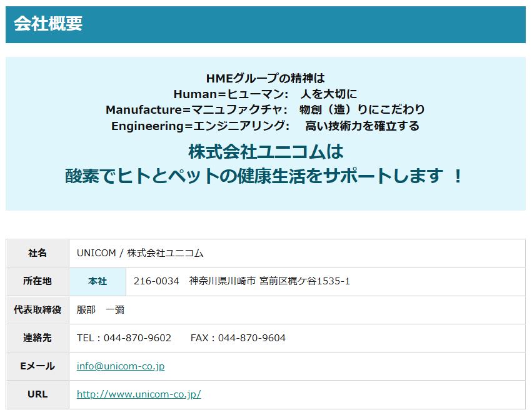Click the URL row header
Viewport: 532px width, 415px height.
(38, 394)
